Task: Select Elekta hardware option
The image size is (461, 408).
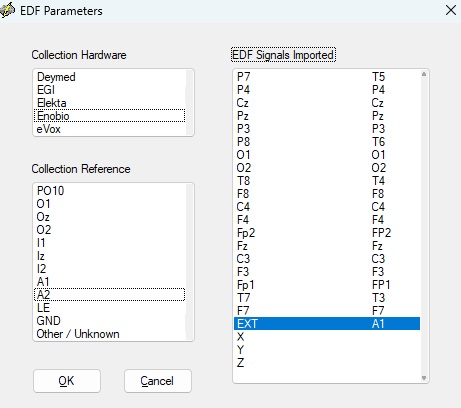Action: (x=109, y=103)
